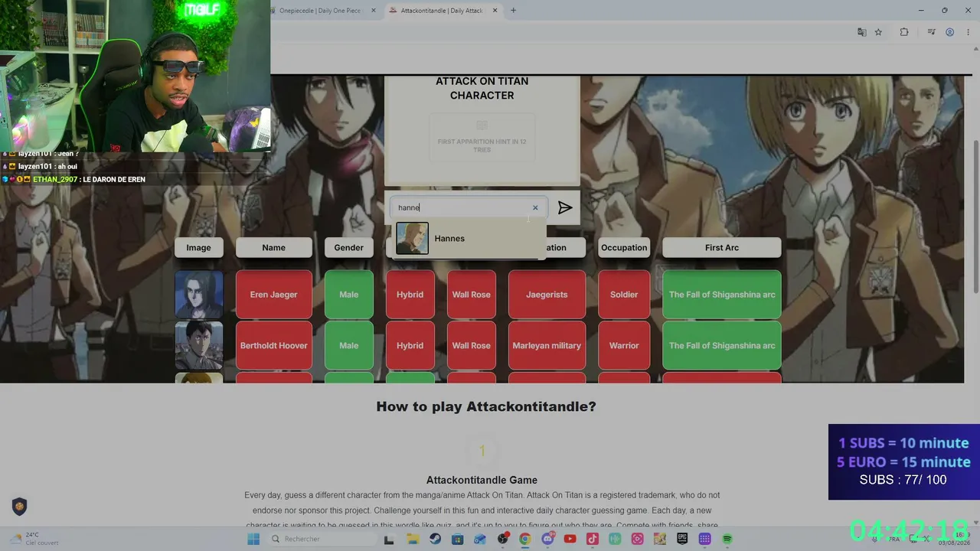980x551 pixels.
Task: Click the Eren Jaeger portrait thumbnail
Action: [199, 295]
